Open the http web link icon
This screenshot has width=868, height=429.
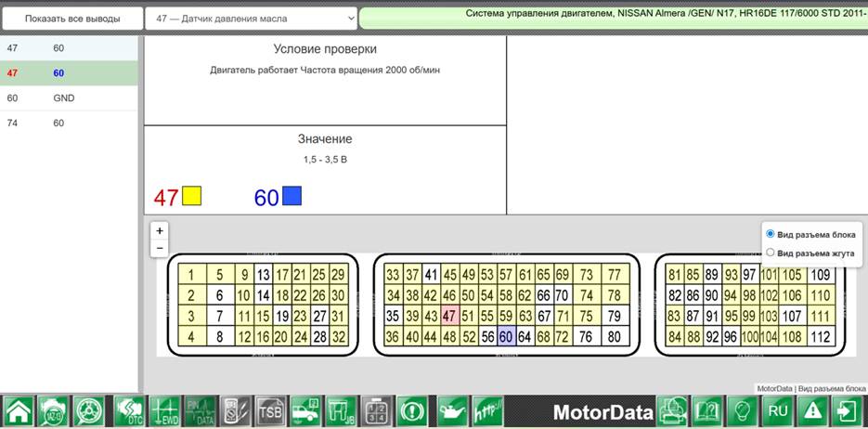point(487,411)
